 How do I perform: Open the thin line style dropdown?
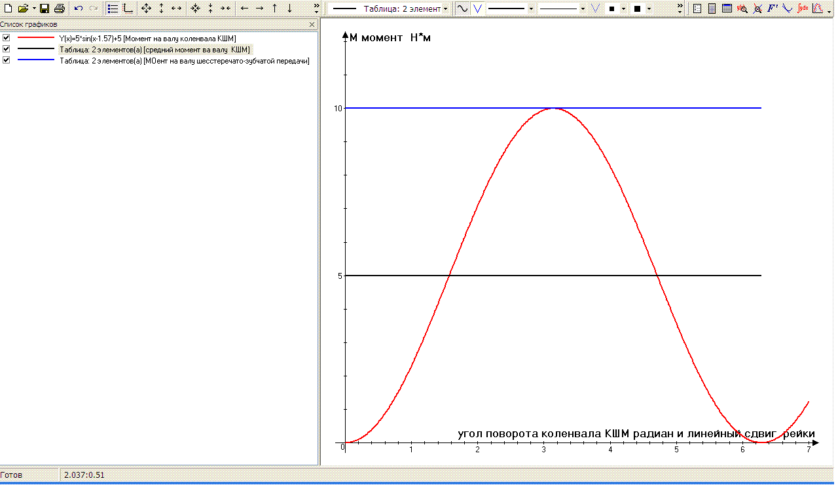583,9
